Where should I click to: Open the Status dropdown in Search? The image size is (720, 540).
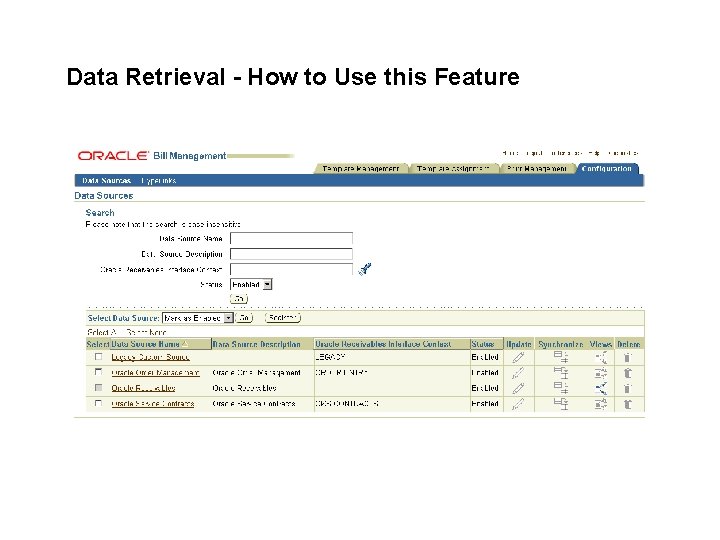click(x=251, y=285)
